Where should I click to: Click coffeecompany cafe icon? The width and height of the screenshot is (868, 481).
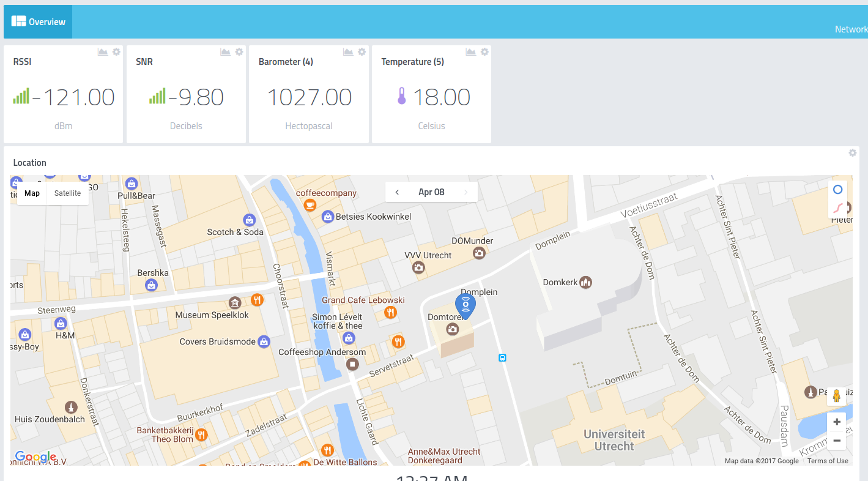click(311, 204)
